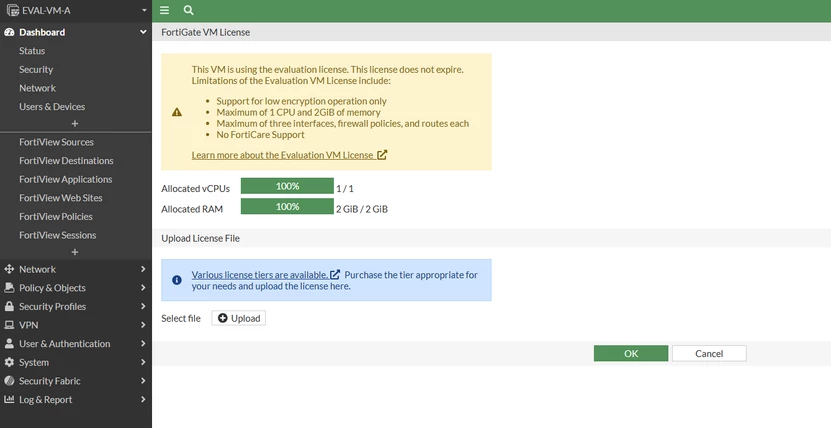Viewport: 831px width, 428px height.
Task: Click the yellow warning triangle icon
Action: [177, 112]
